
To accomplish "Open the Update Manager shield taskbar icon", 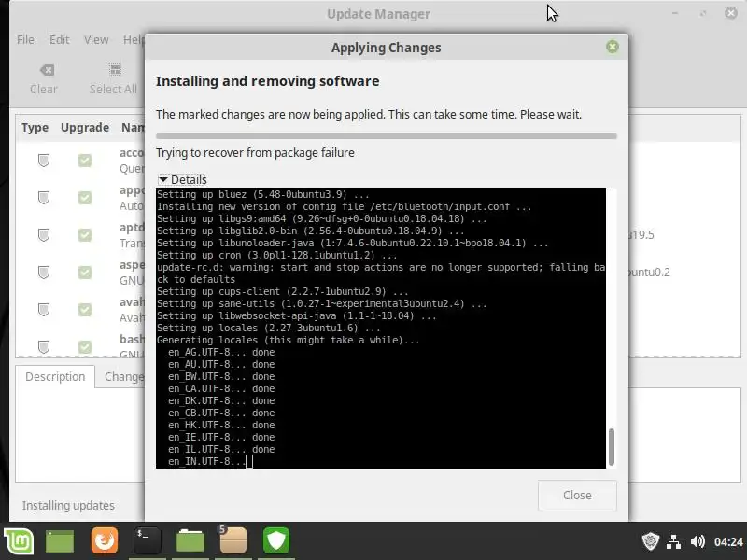I will pos(276,540).
